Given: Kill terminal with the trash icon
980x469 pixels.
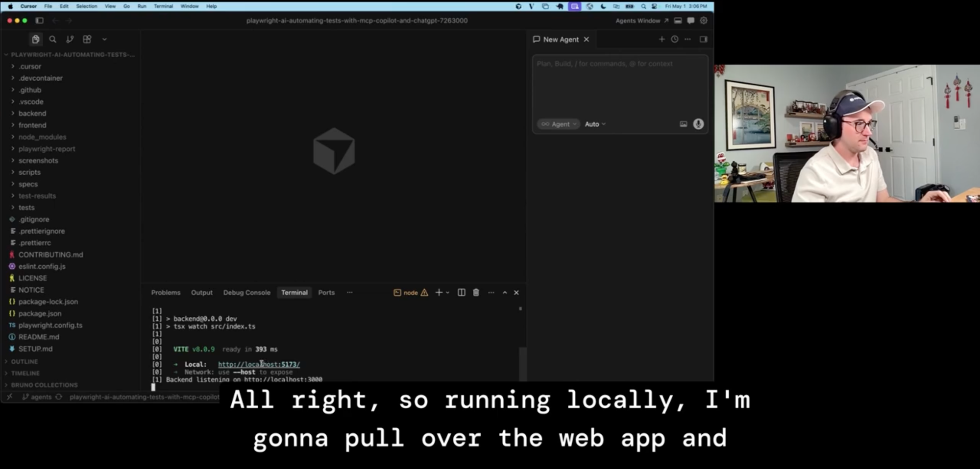Looking at the screenshot, I should click(x=476, y=292).
